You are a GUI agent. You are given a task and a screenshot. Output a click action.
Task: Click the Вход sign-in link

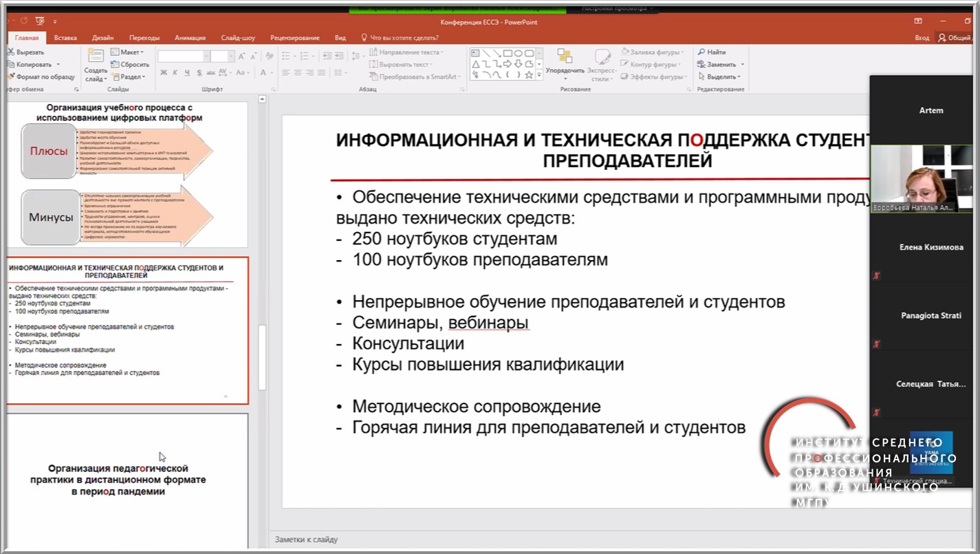(x=922, y=38)
